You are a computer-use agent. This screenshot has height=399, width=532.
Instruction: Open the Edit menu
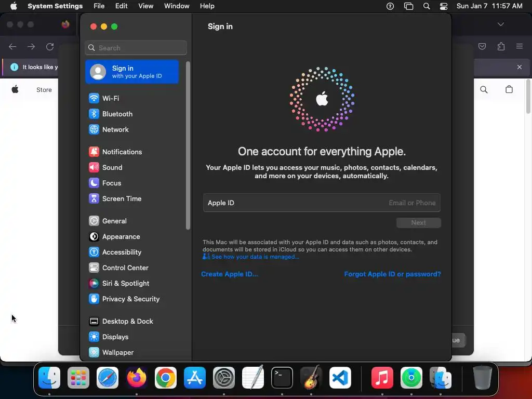click(121, 6)
